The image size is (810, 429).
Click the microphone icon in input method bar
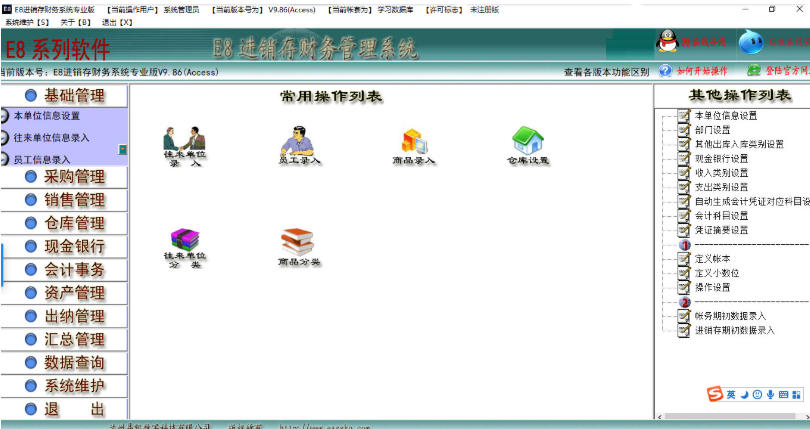pos(770,394)
